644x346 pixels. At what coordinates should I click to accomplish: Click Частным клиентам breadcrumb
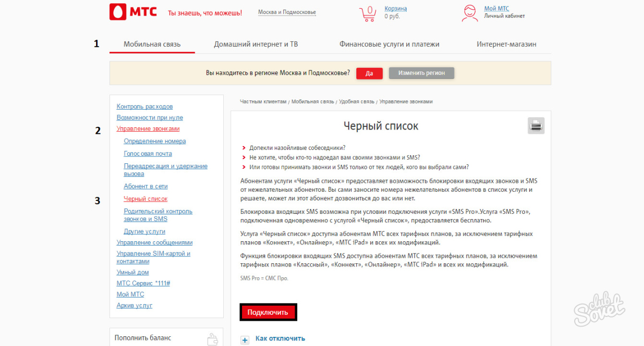pos(264,101)
